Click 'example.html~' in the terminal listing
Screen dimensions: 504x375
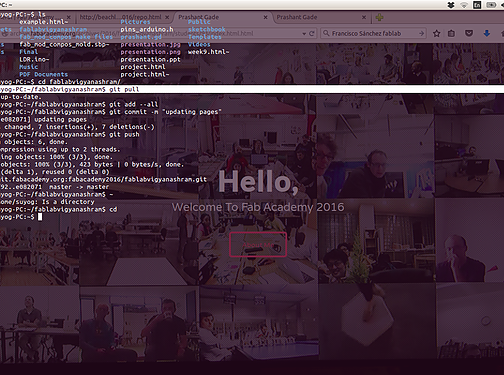pos(43,22)
